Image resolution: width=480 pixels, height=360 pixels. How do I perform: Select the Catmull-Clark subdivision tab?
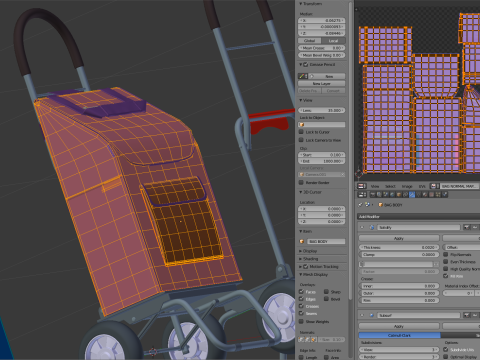(x=399, y=335)
